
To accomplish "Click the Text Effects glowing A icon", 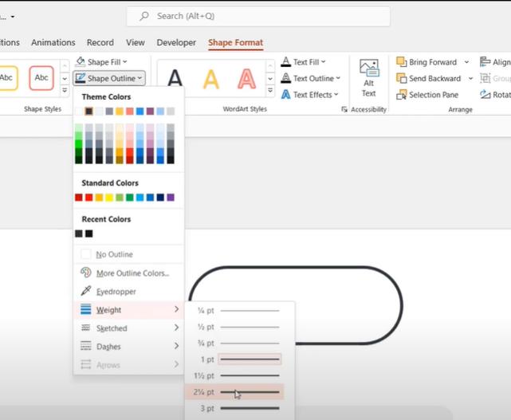I will pyautogui.click(x=286, y=95).
